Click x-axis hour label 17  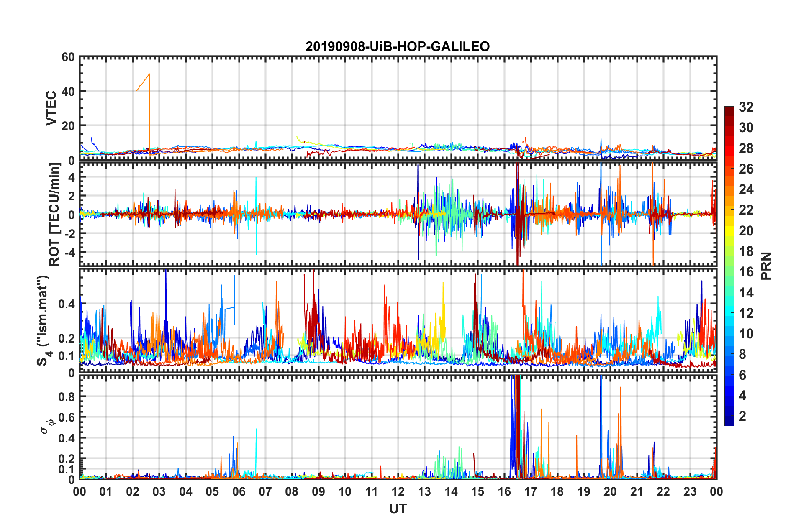(x=531, y=491)
